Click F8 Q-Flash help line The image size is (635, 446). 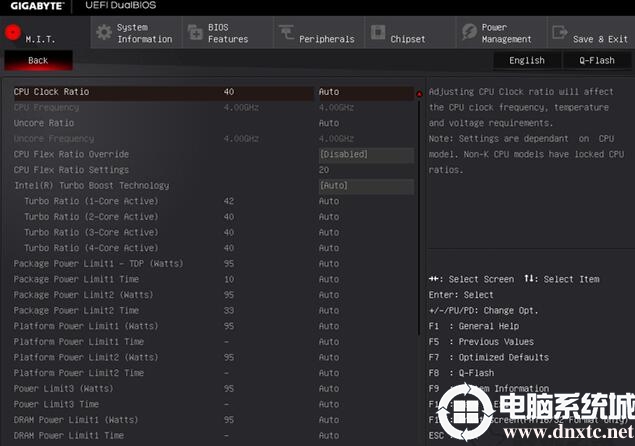pos(461,373)
